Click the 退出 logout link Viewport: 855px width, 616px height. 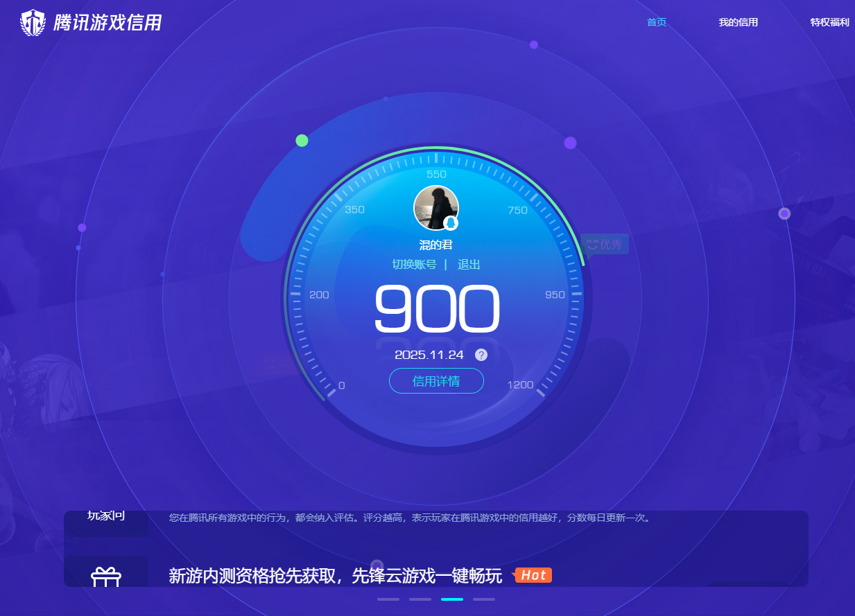tap(469, 265)
